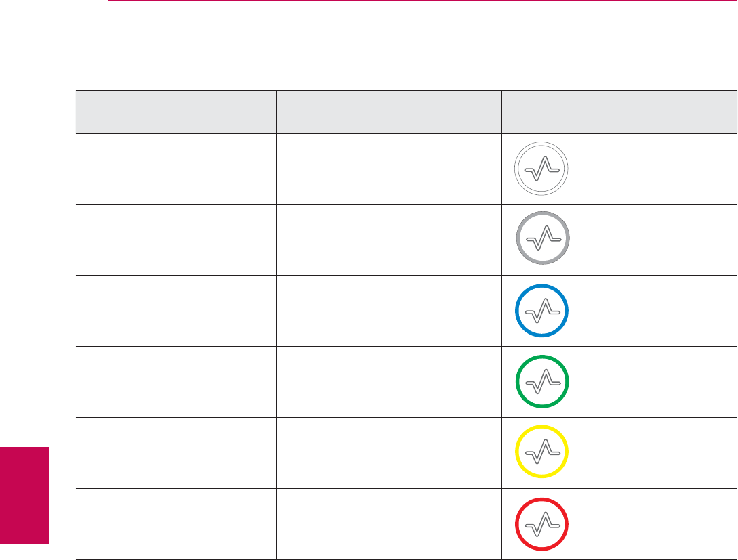The width and height of the screenshot is (738, 560).
Task: Click the pulse icon with gray ring
Action: 542,239
